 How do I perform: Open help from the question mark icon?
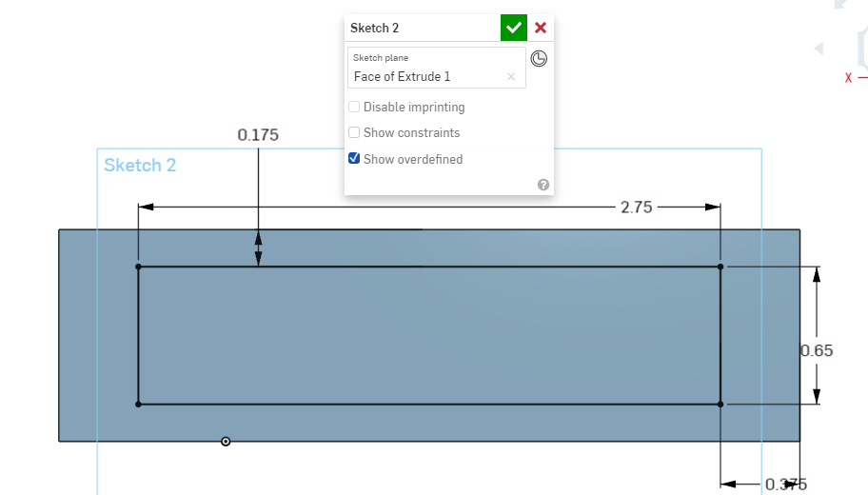(x=543, y=185)
